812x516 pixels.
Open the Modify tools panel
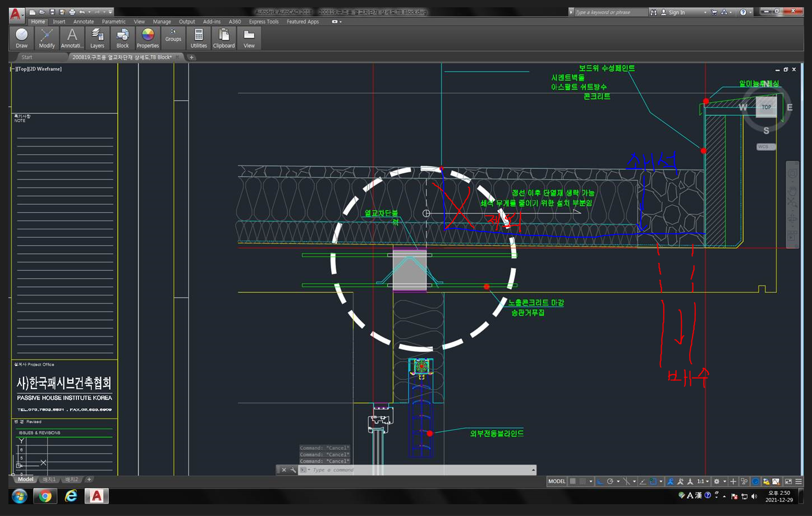point(47,38)
